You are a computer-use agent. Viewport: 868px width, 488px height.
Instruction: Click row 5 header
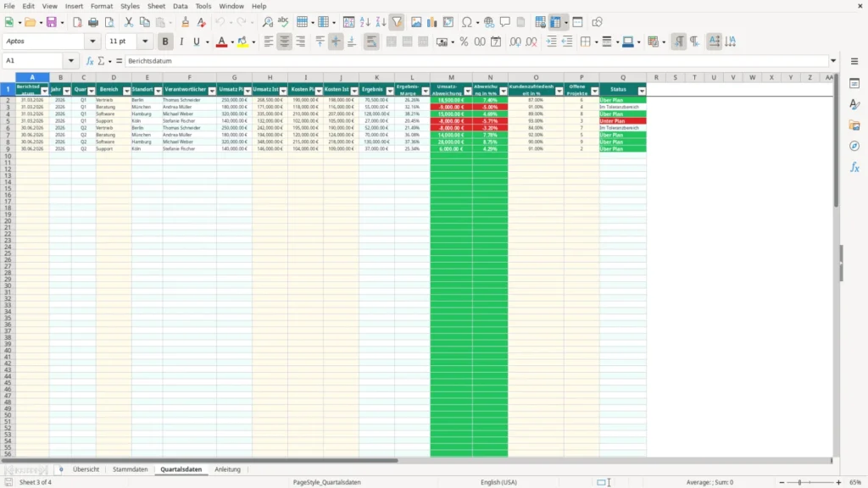8,120
